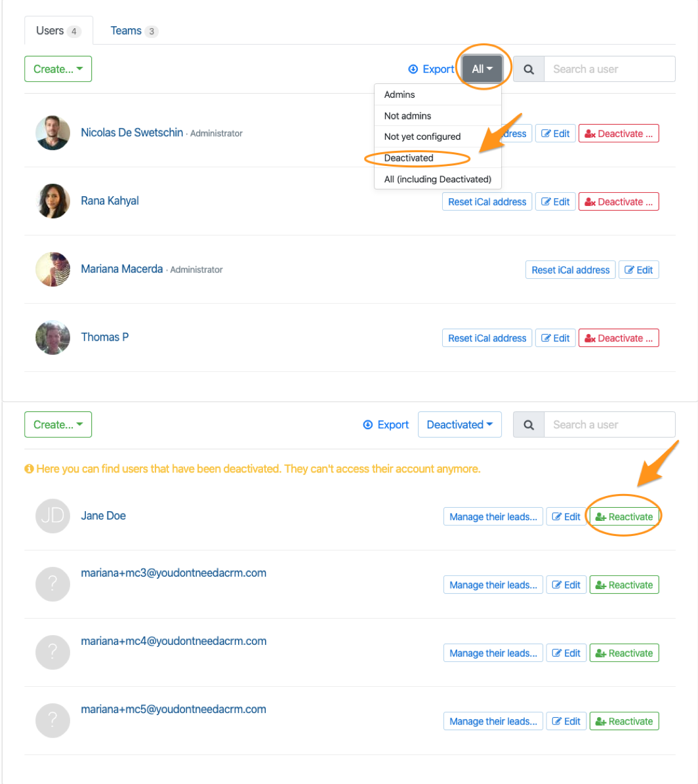Open the All filter dropdown

pyautogui.click(x=482, y=69)
